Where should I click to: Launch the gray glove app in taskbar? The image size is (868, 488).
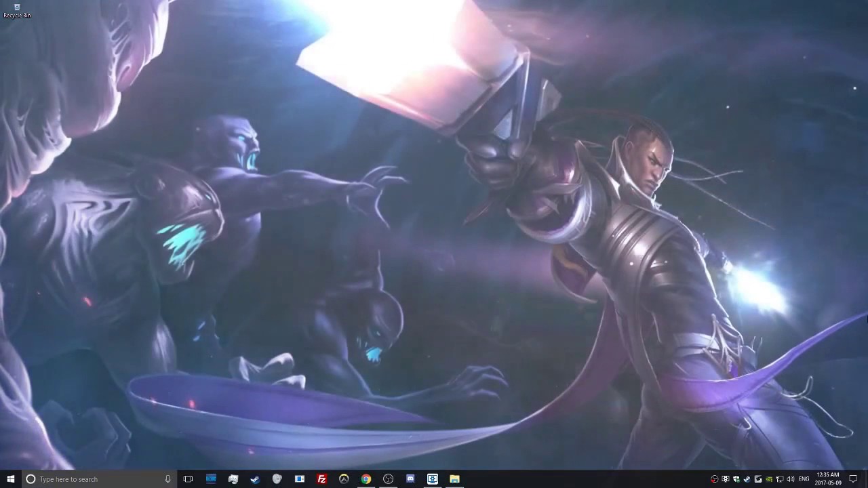pyautogui.click(x=233, y=479)
